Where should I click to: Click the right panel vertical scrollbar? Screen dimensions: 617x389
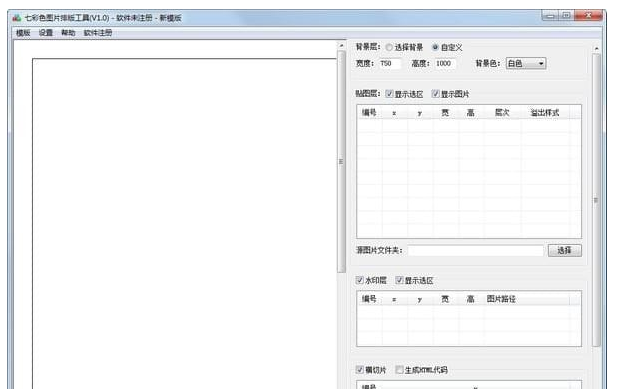[597, 201]
